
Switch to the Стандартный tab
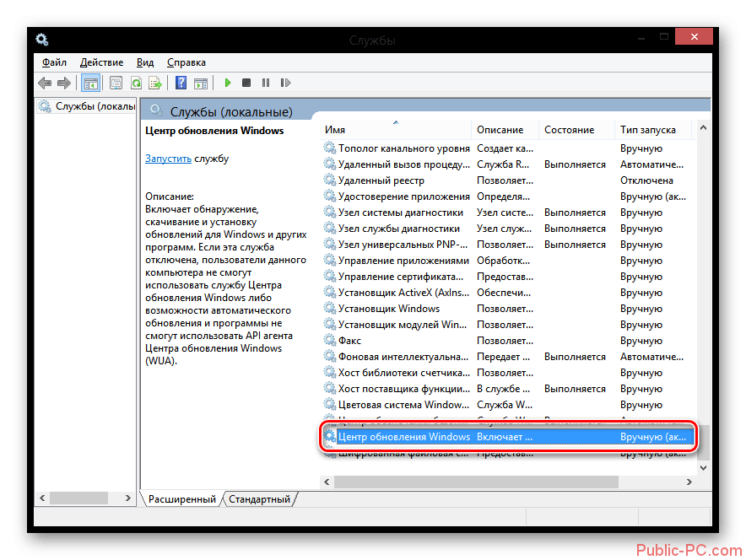point(259,499)
